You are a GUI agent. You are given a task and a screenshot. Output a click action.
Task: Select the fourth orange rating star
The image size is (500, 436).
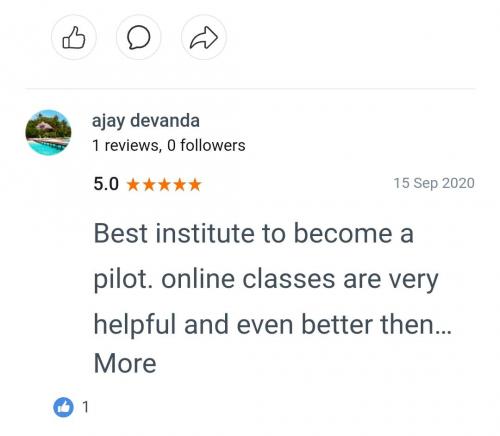pyautogui.click(x=180, y=185)
